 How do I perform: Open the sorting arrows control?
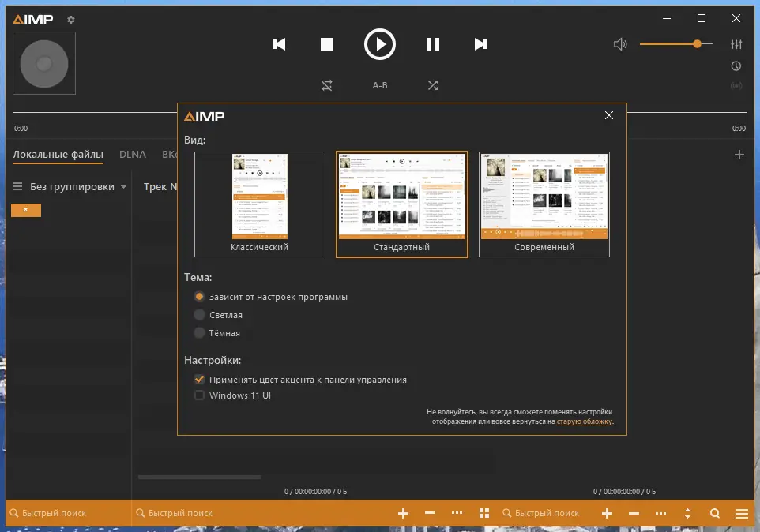pos(687,513)
